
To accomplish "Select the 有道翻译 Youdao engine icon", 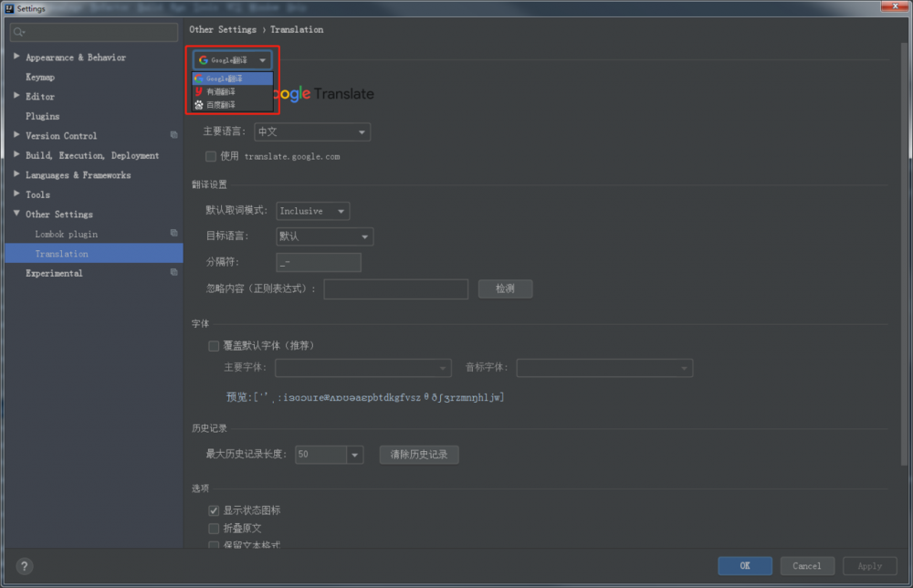I will [x=198, y=91].
